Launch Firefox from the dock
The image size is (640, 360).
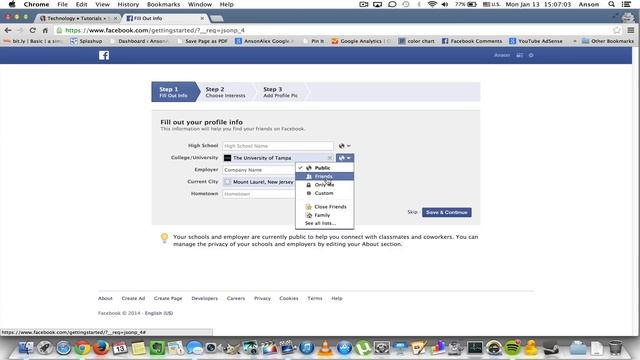click(x=101, y=348)
